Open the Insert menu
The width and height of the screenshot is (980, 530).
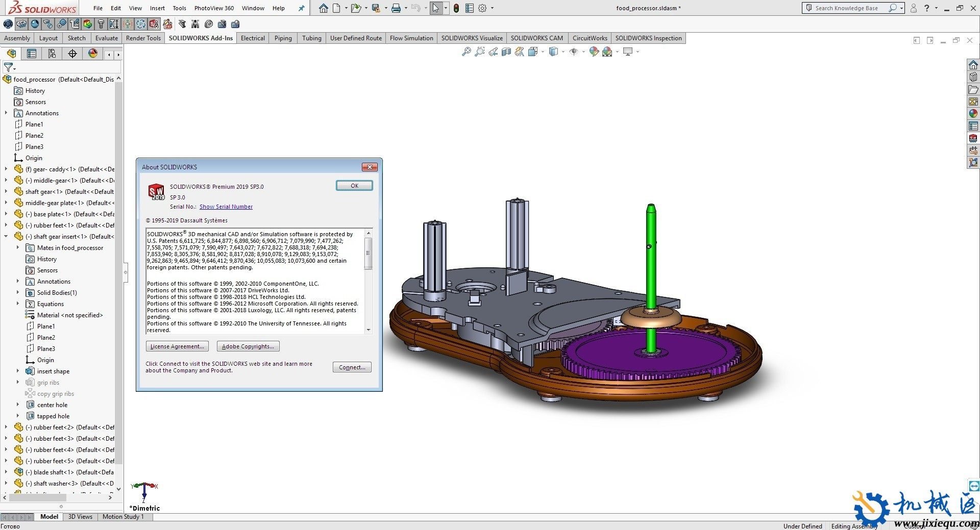[x=157, y=8]
